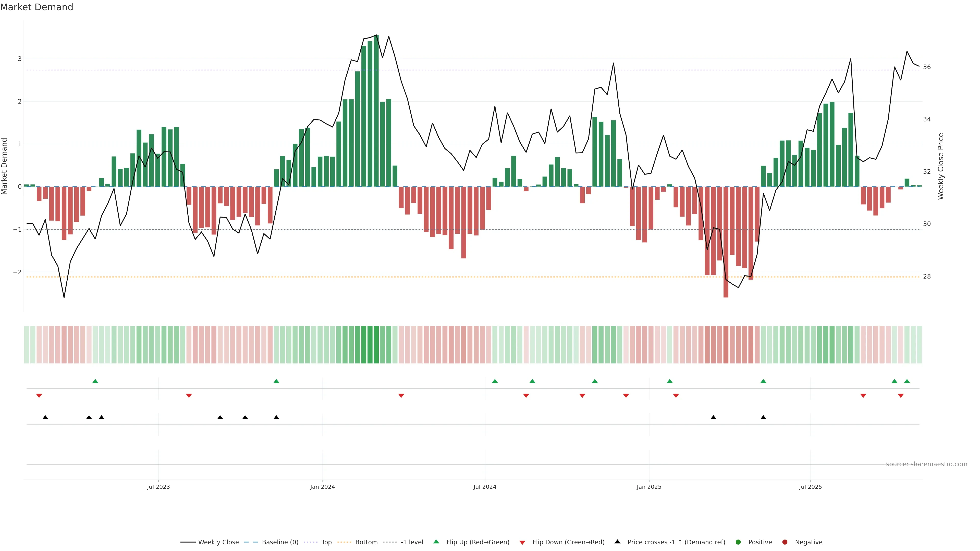
Task: Click the Jan 2025 x-axis label
Action: coord(649,487)
